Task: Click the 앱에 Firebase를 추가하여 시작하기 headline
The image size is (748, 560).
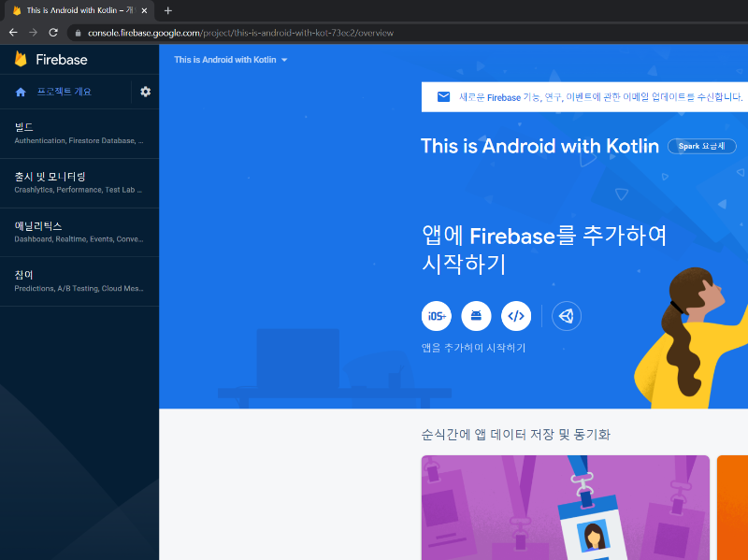Action: 544,250
